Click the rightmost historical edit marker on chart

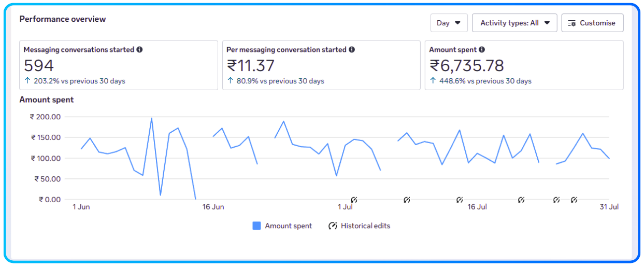pos(574,200)
